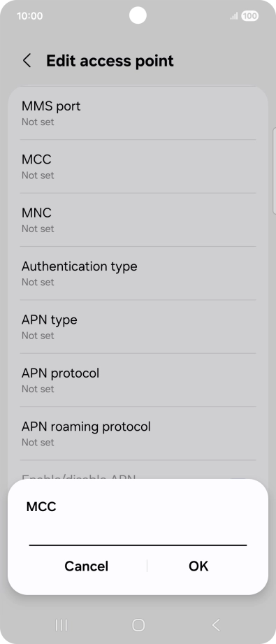Confirm MCC dialog with OK
Screen dimensions: 276x644
(198, 566)
